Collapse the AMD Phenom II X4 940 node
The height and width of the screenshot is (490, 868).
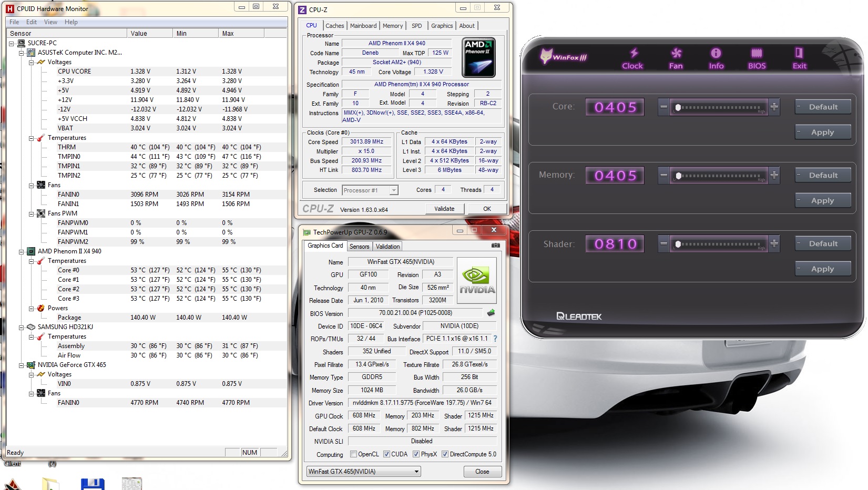coord(22,251)
